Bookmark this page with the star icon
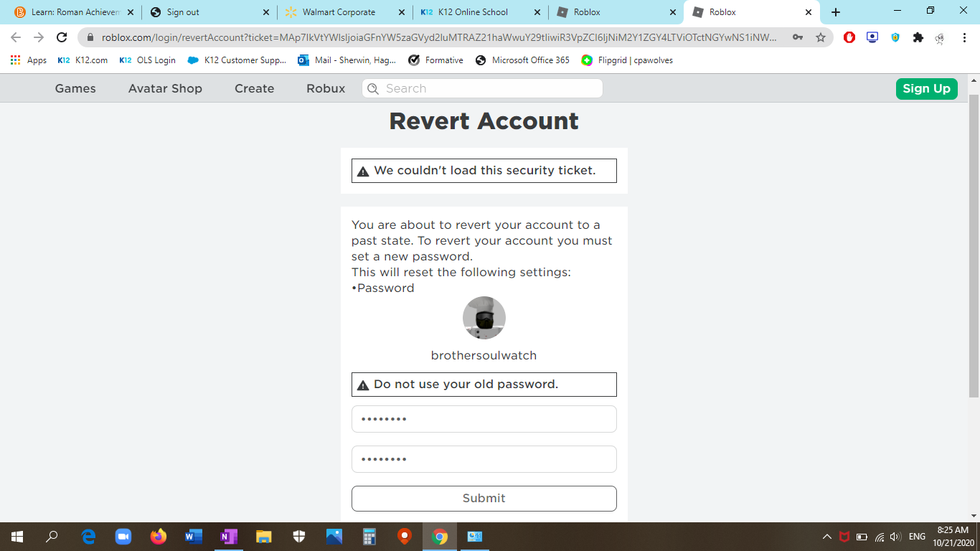The height and width of the screenshot is (551, 980). [821, 37]
